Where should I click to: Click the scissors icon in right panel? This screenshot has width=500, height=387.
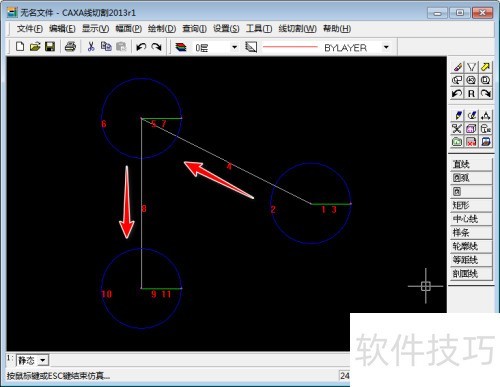(x=457, y=129)
